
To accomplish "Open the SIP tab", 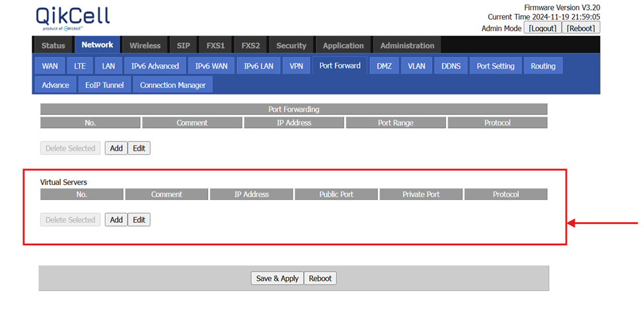I will [x=183, y=46].
